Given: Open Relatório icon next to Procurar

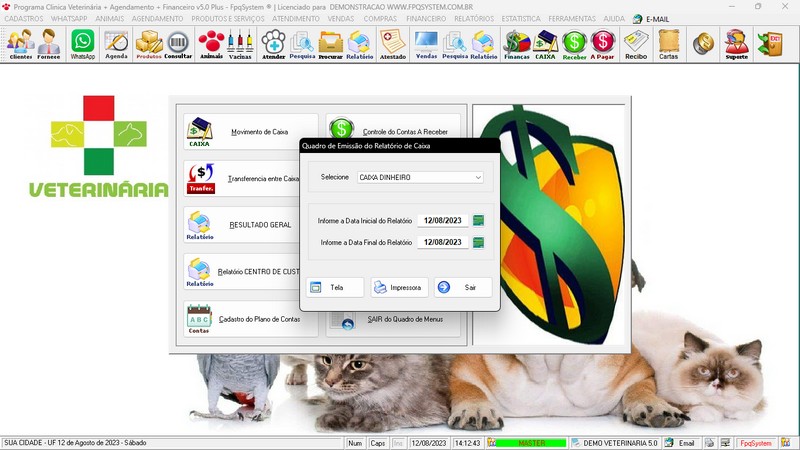Looking at the screenshot, I should point(359,44).
